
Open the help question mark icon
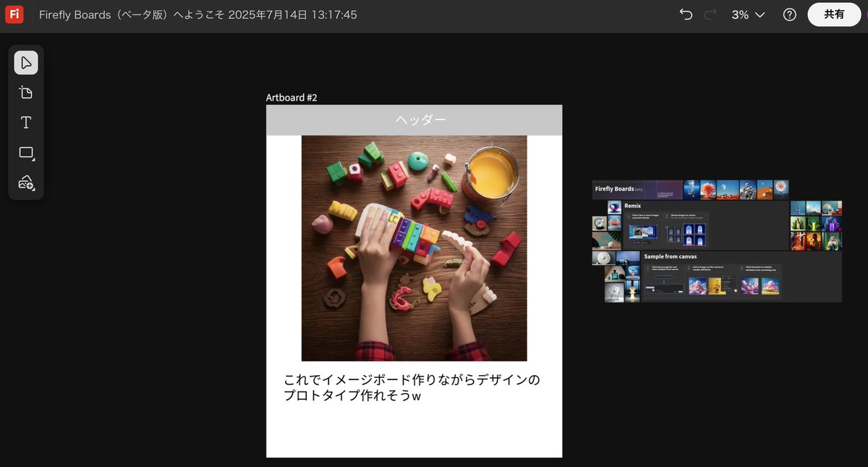tap(790, 14)
